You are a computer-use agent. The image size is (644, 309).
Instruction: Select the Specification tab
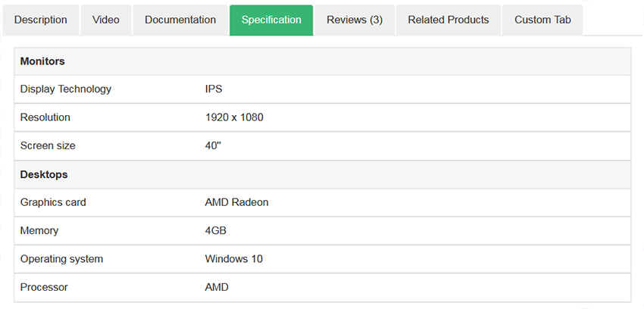[x=271, y=20]
